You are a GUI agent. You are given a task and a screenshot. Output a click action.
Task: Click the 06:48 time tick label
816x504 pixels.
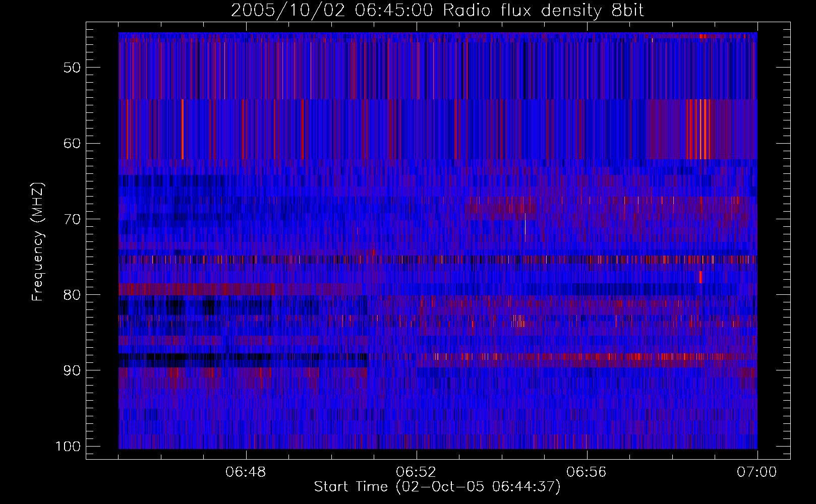pos(246,472)
